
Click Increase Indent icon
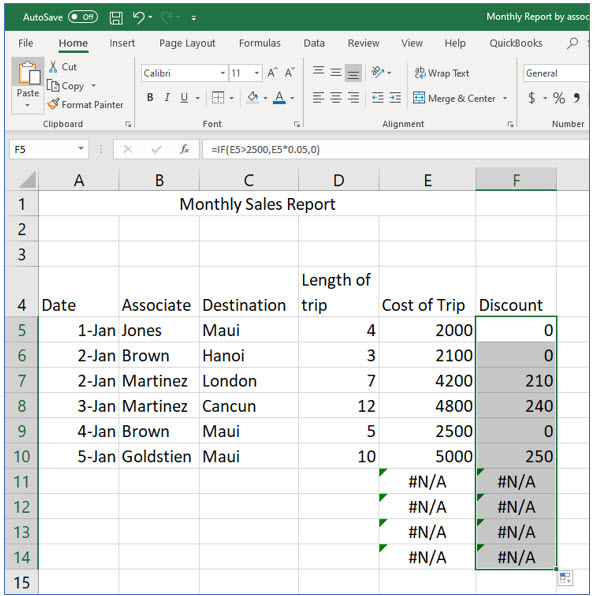[395, 98]
